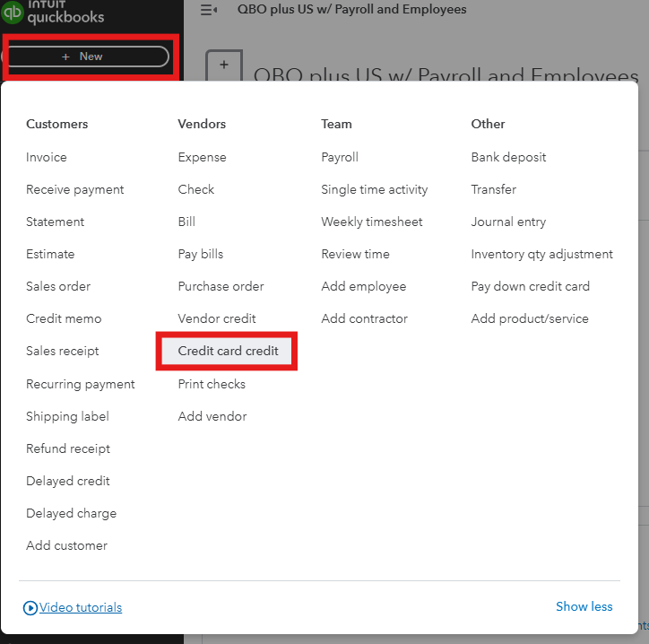Choose Statement option

[x=55, y=222]
